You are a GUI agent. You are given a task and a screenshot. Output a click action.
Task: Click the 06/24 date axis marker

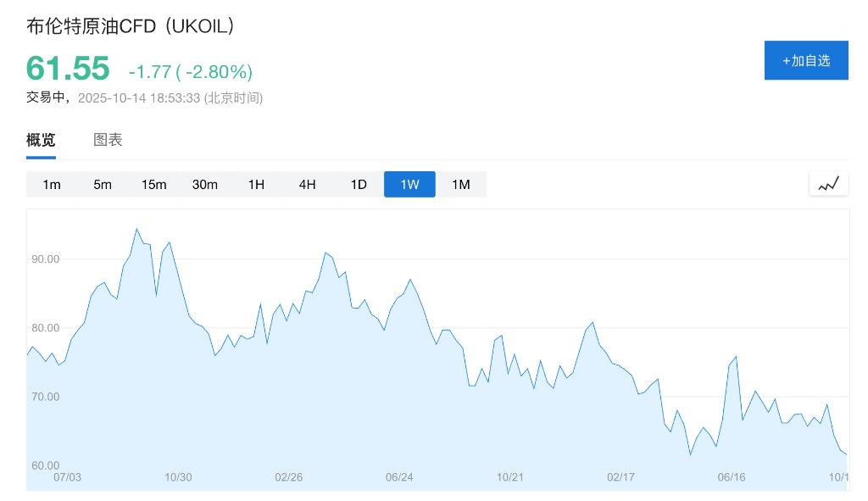pyautogui.click(x=399, y=477)
